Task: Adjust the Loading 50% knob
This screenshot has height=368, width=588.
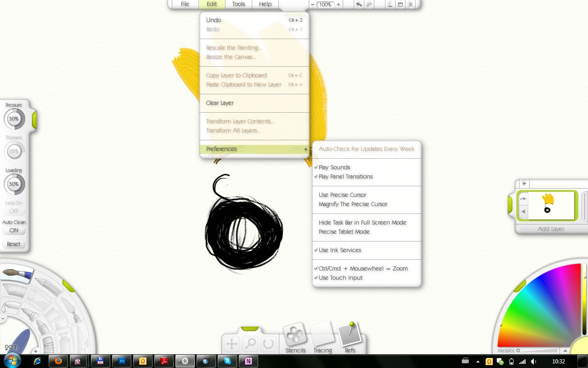Action: click(14, 184)
